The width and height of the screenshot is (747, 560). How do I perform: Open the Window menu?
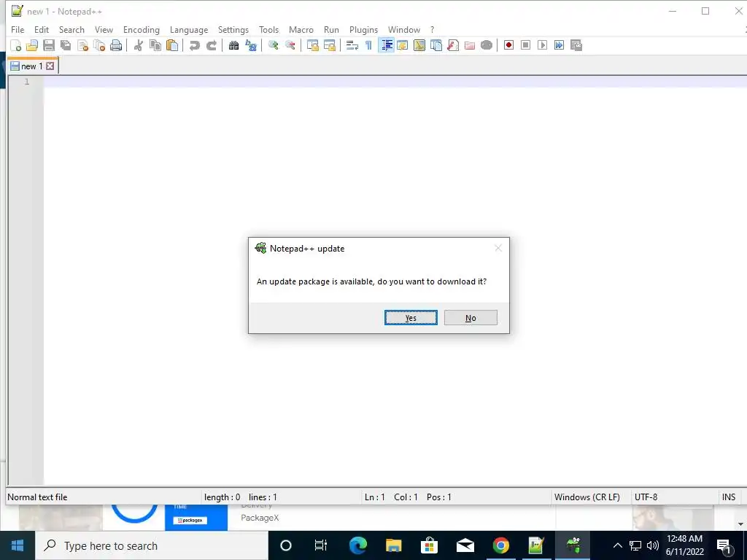click(x=404, y=29)
